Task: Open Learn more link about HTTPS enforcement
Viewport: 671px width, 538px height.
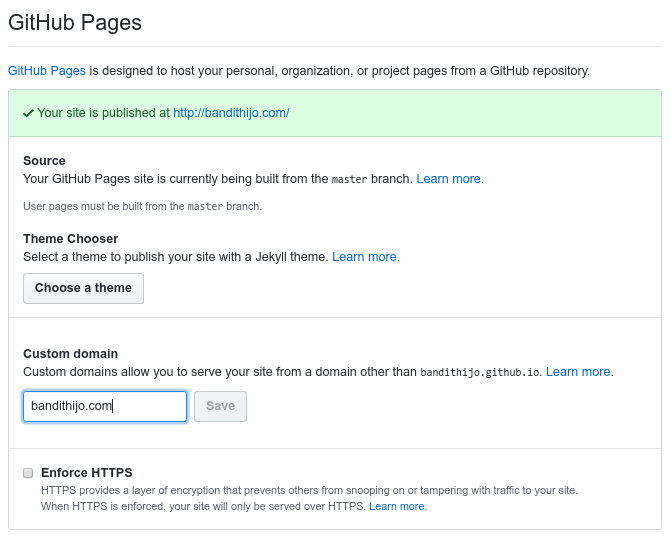Action: (x=397, y=507)
